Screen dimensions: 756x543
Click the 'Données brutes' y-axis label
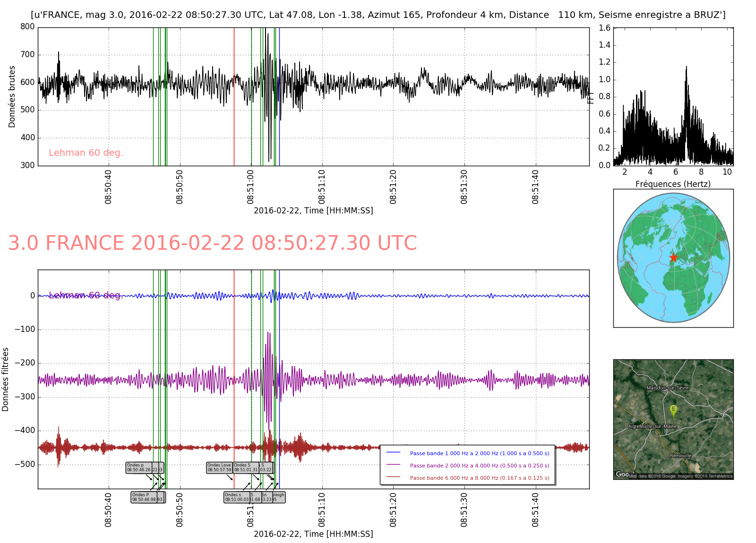tap(12, 96)
